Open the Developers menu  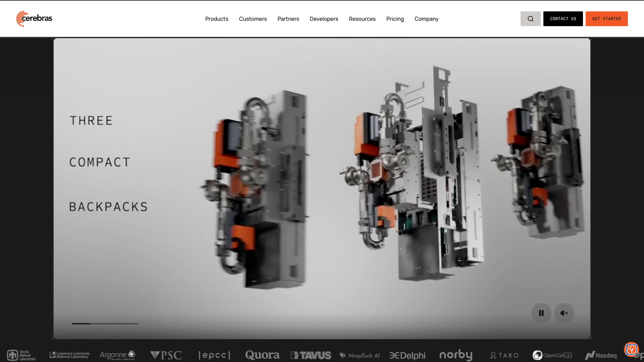click(324, 19)
